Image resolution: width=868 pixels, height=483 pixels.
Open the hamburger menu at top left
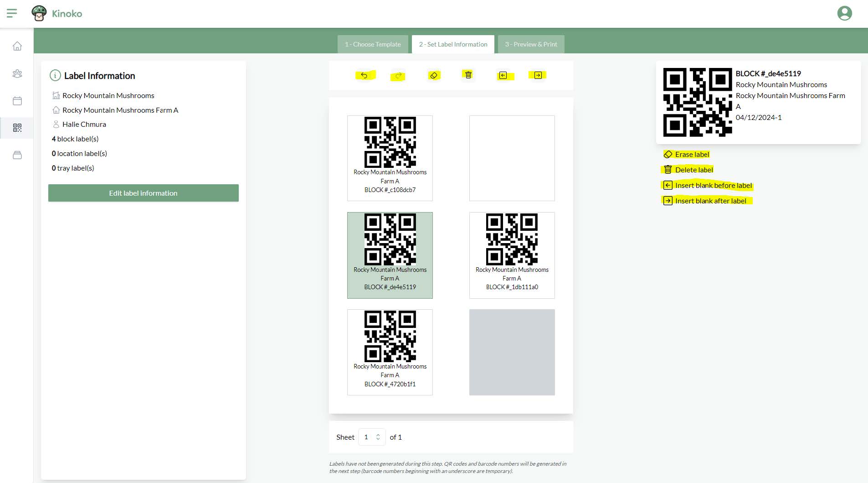(12, 13)
